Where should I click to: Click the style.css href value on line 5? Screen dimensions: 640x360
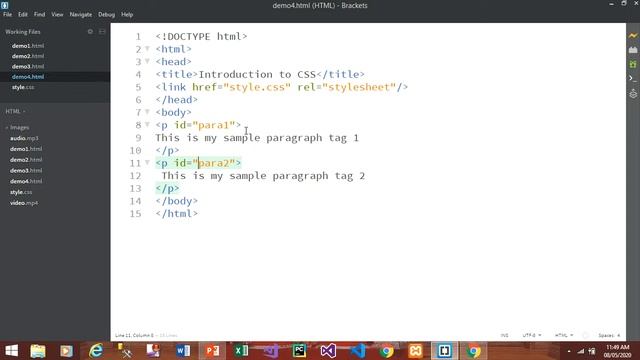point(257,87)
